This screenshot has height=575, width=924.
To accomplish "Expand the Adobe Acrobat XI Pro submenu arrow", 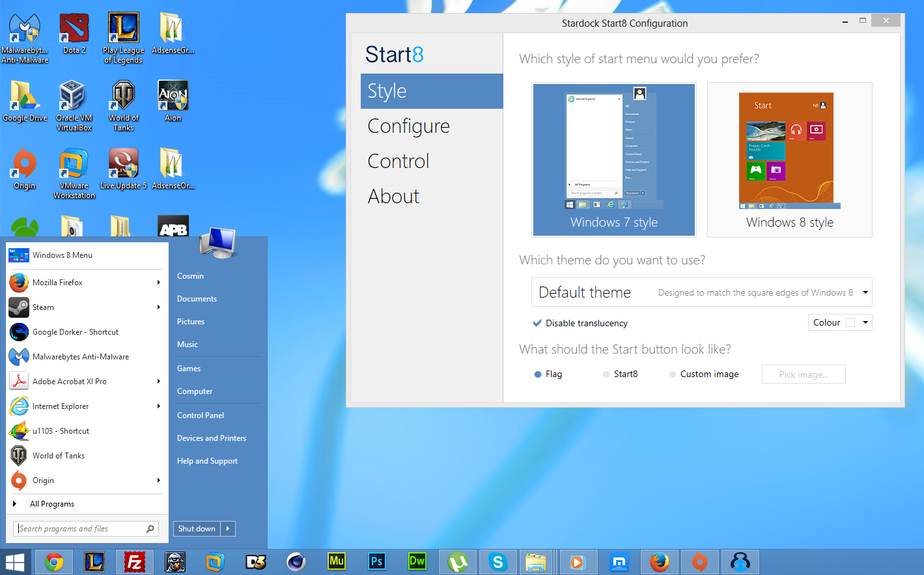I will 159,382.
